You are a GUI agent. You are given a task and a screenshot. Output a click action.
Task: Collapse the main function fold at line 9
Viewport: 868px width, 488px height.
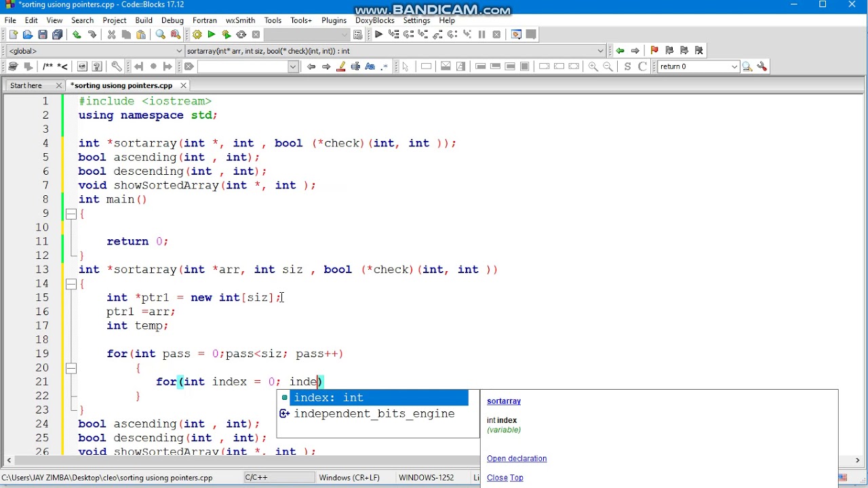[71, 213]
